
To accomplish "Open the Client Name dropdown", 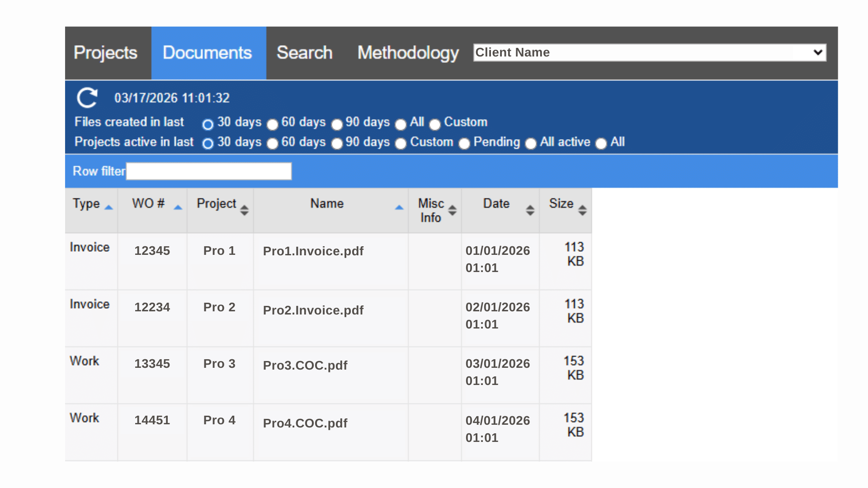I will coord(650,52).
